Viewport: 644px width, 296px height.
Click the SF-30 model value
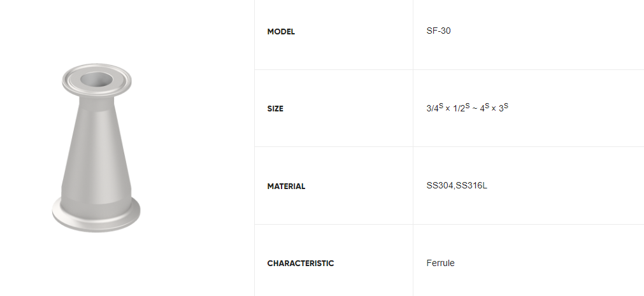438,31
